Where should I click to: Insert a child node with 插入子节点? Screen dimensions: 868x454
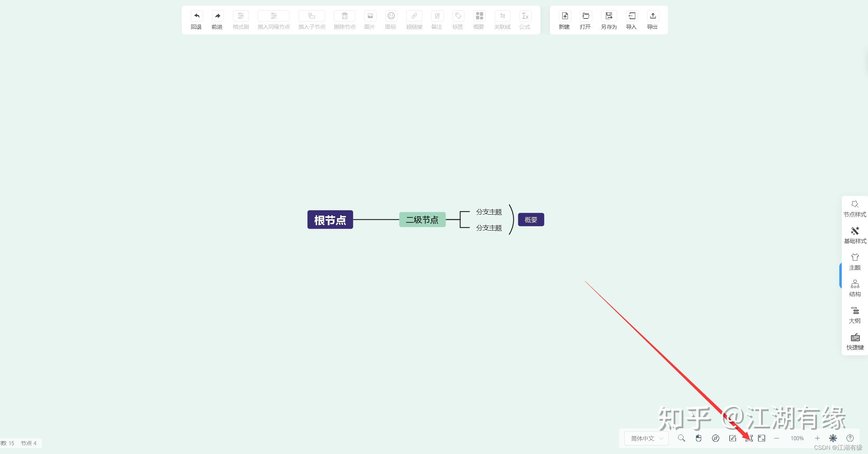pyautogui.click(x=311, y=20)
